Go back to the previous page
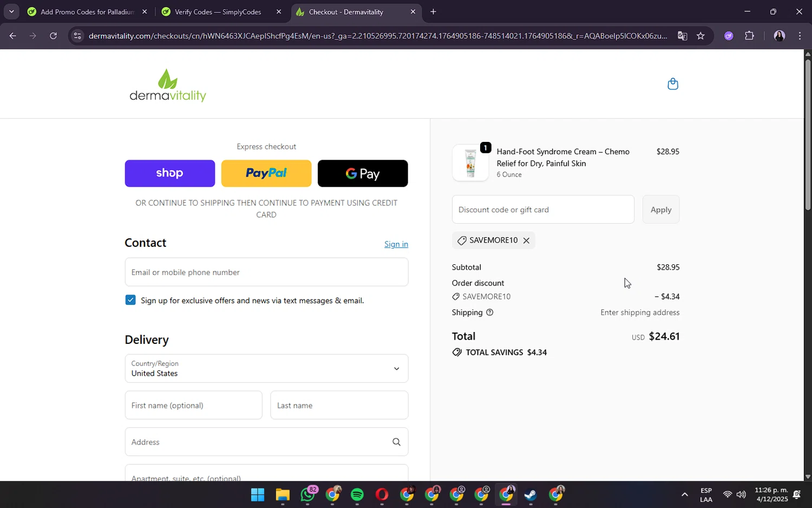The image size is (812, 508). click(12, 36)
